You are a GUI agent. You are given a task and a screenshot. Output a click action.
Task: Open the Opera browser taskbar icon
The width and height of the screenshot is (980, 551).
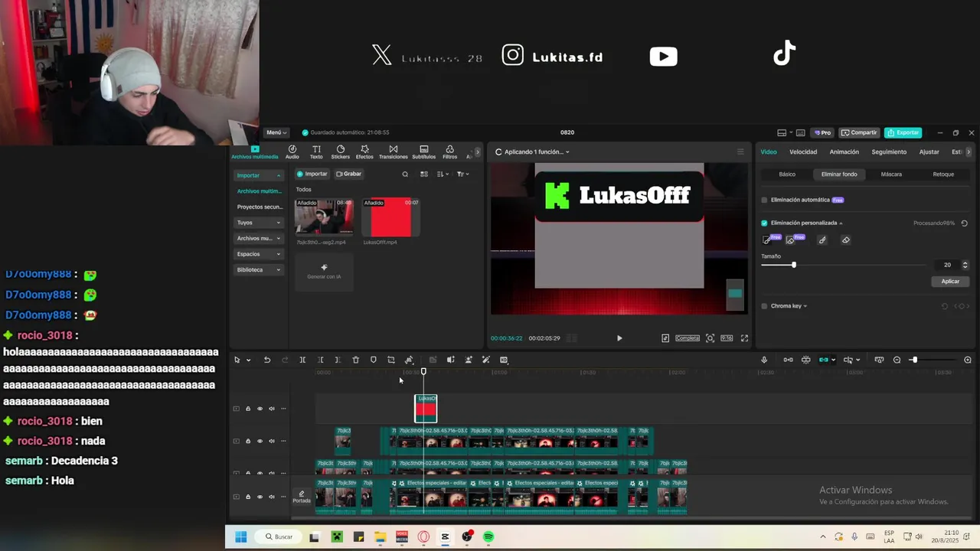coord(423,537)
